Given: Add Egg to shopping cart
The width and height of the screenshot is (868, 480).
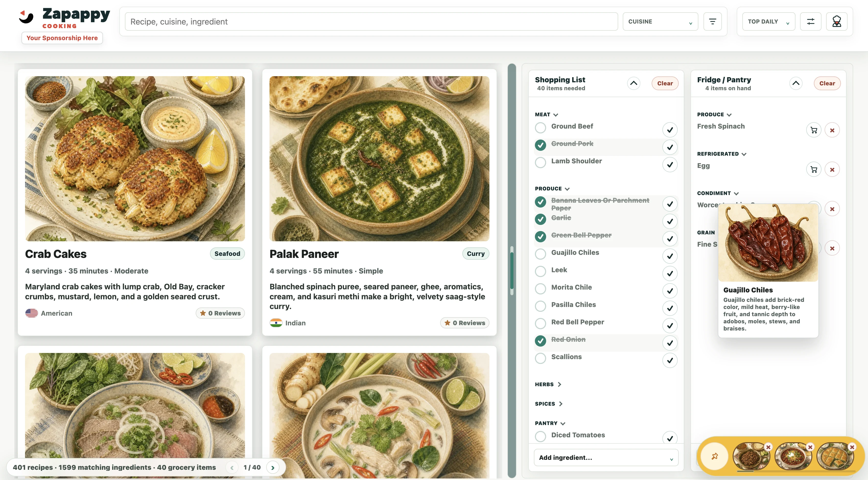Looking at the screenshot, I should (814, 169).
